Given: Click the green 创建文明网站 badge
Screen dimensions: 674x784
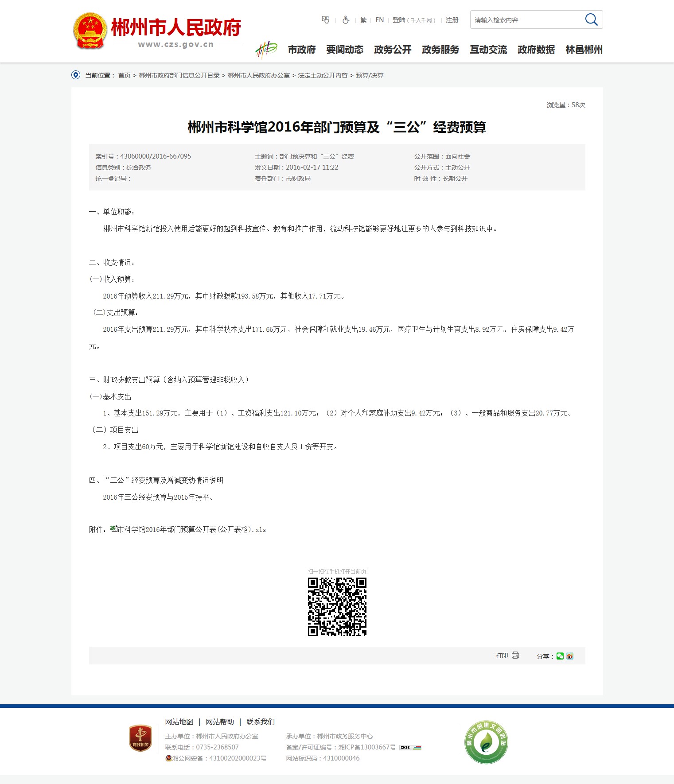Looking at the screenshot, I should click(x=486, y=742).
